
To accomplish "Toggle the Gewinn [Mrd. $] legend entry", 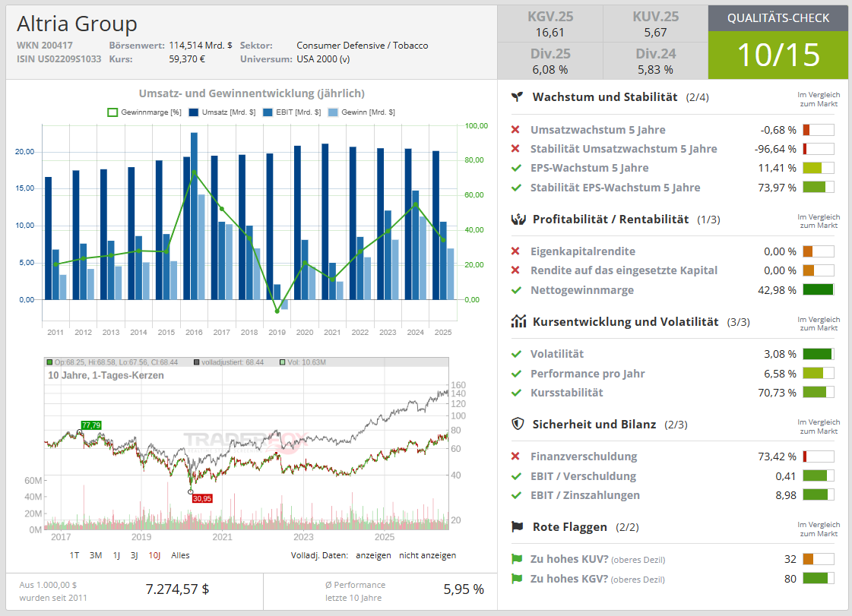I will [361, 112].
